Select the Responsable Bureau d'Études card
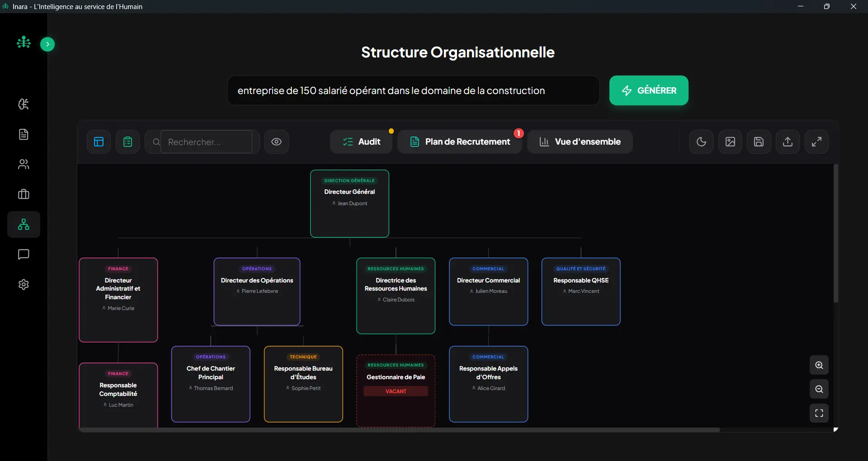Screen dimensions: 868x461 pyautogui.click(x=303, y=384)
